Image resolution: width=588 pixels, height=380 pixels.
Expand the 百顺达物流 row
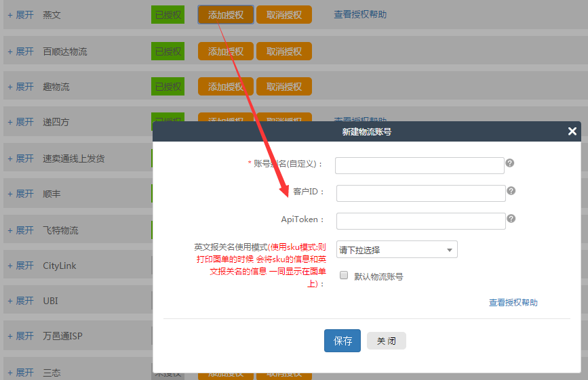20,51
